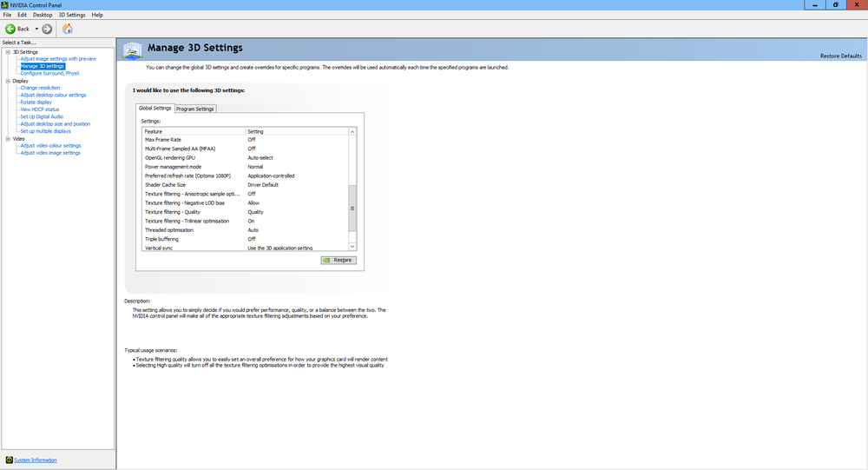Click the System Information link

pos(36,460)
